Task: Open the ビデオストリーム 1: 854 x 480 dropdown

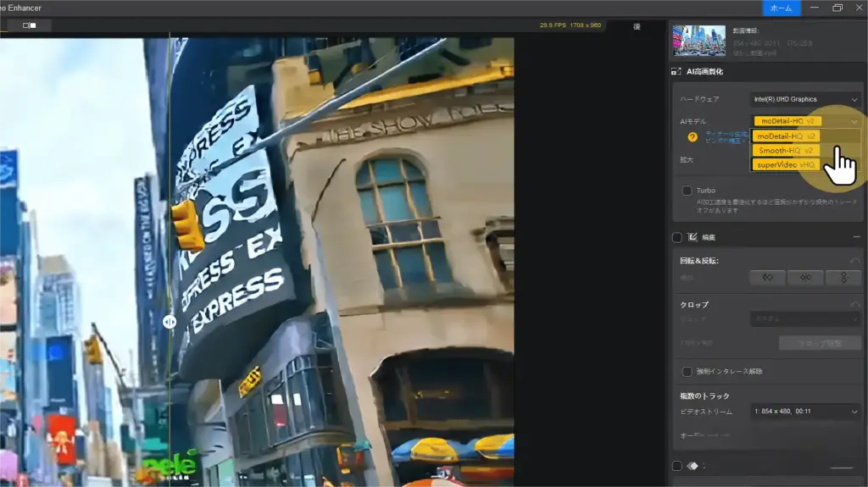Action: [805, 411]
